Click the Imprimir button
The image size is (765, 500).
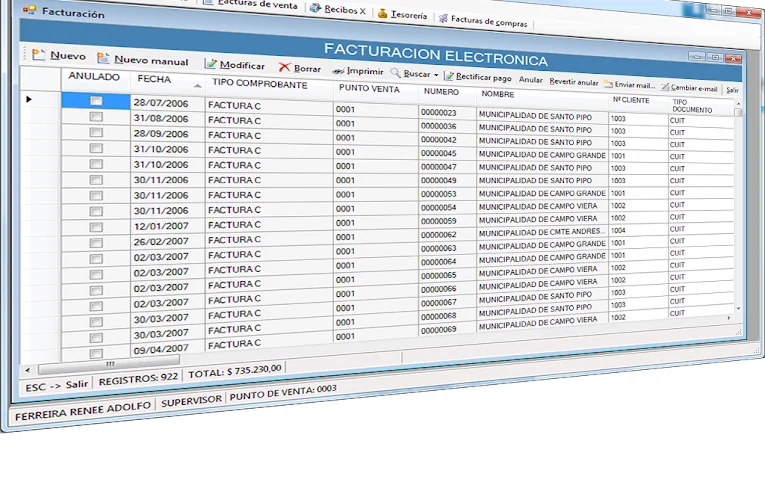click(x=358, y=71)
